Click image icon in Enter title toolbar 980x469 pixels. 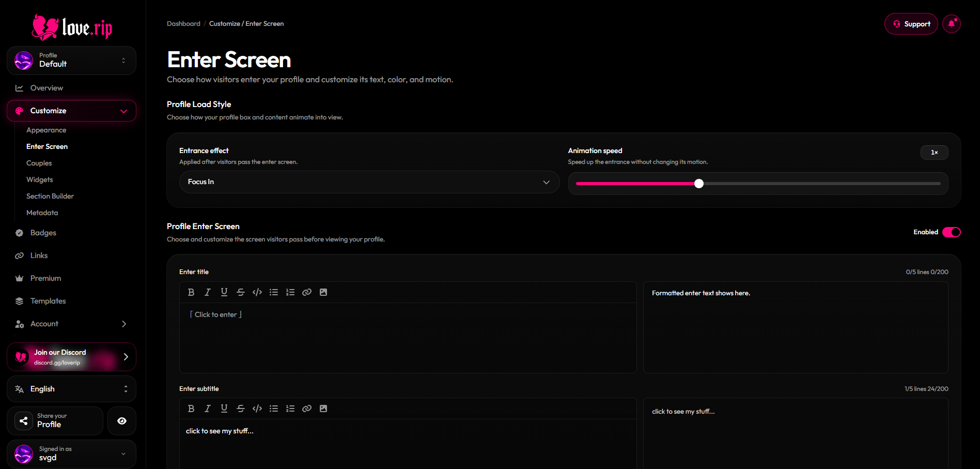323,292
